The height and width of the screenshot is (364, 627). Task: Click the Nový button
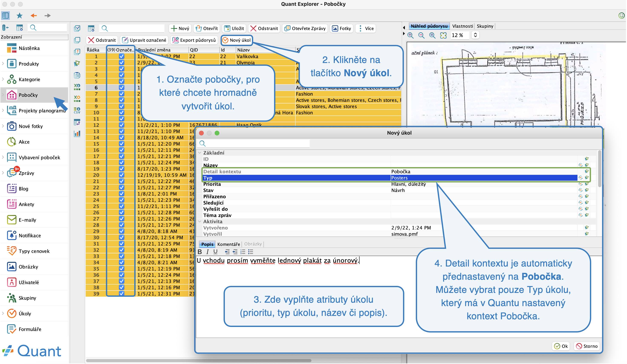point(180,28)
